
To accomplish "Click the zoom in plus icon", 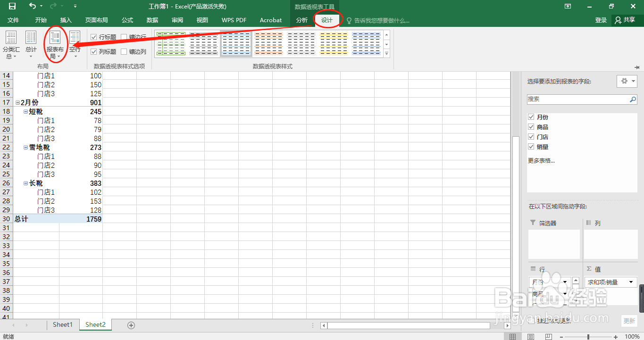I will pyautogui.click(x=616, y=337).
